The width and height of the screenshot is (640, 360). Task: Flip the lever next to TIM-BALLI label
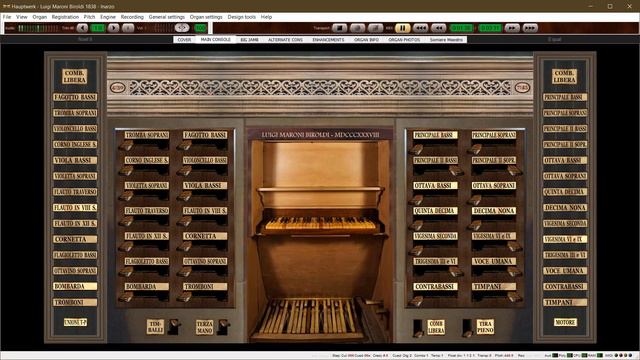174,327
